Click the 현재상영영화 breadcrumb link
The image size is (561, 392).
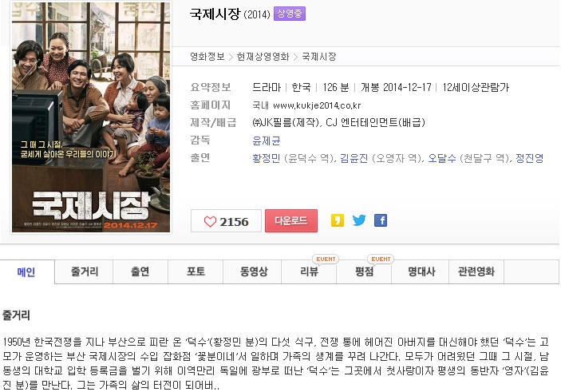coord(263,57)
